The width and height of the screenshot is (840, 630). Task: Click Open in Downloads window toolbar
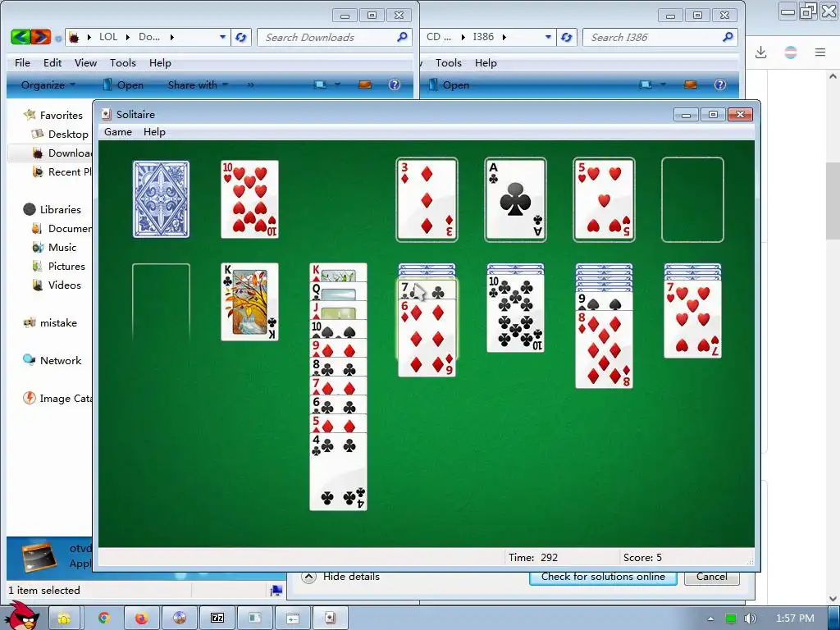coord(123,84)
